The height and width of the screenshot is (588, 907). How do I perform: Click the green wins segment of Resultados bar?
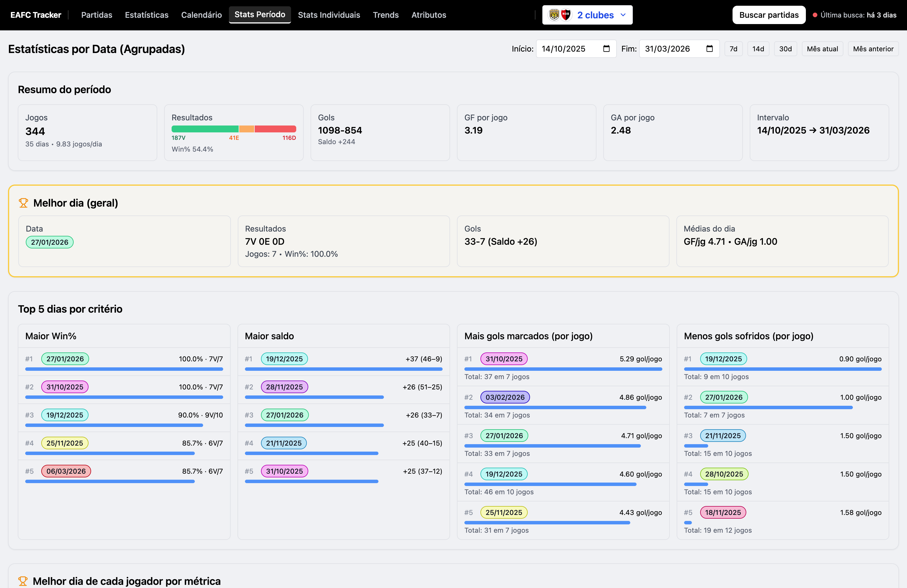(x=205, y=129)
